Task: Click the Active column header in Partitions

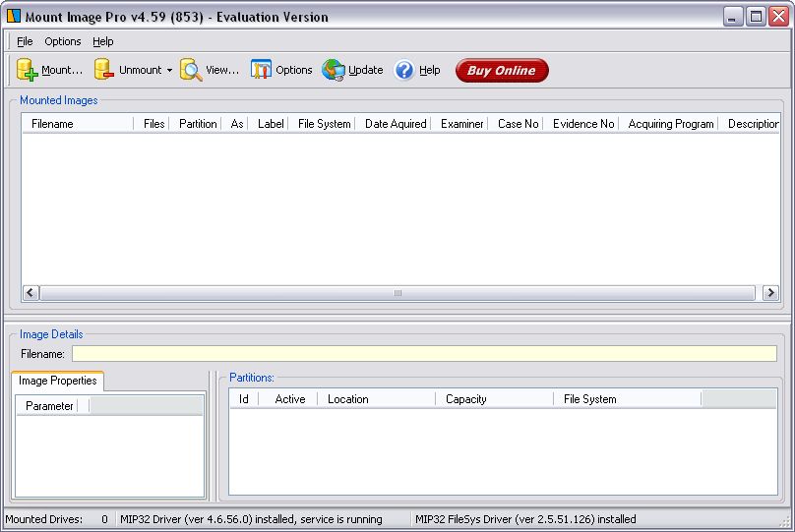Action: click(x=288, y=399)
